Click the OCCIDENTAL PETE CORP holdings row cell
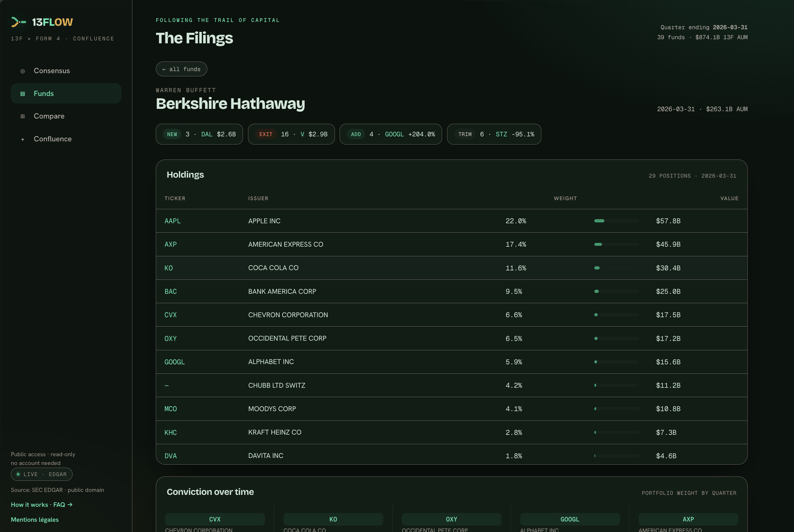The height and width of the screenshot is (532, 794). point(287,338)
